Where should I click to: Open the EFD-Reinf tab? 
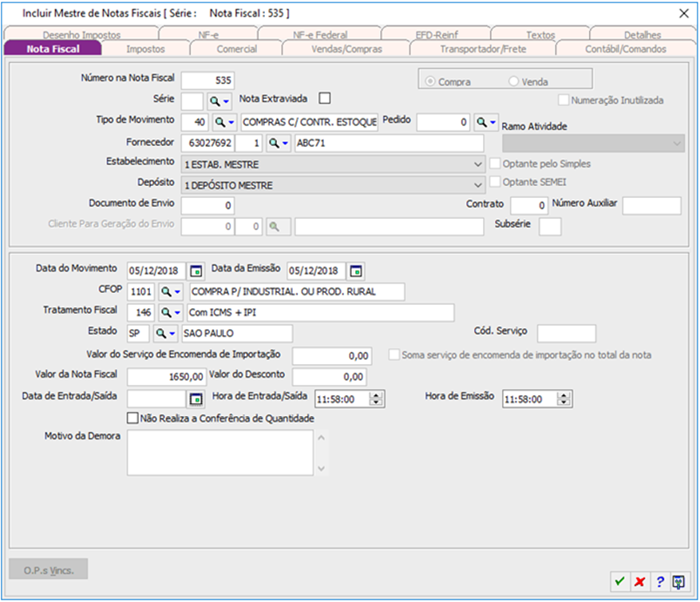point(437,34)
